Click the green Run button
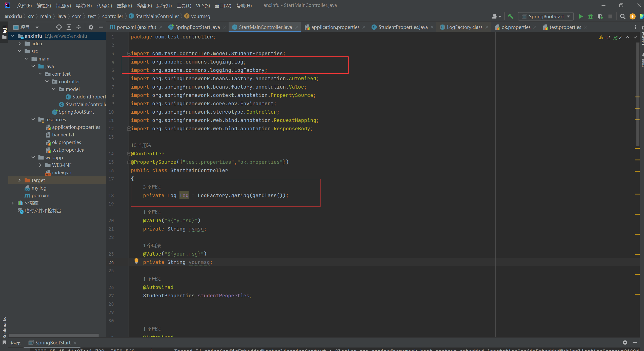 (581, 16)
